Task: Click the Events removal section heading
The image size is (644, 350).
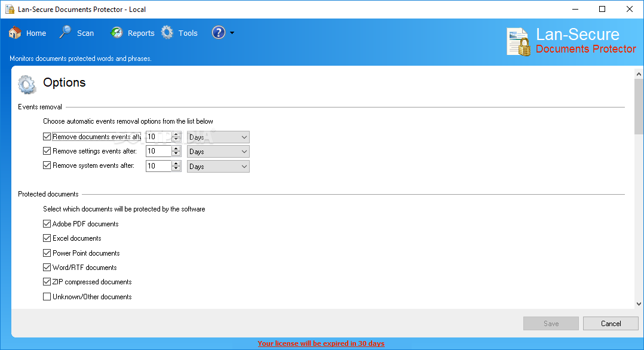Action: pyautogui.click(x=40, y=107)
